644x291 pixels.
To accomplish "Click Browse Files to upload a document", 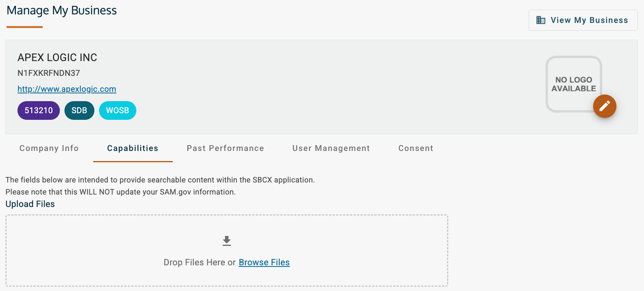I will click(x=264, y=262).
